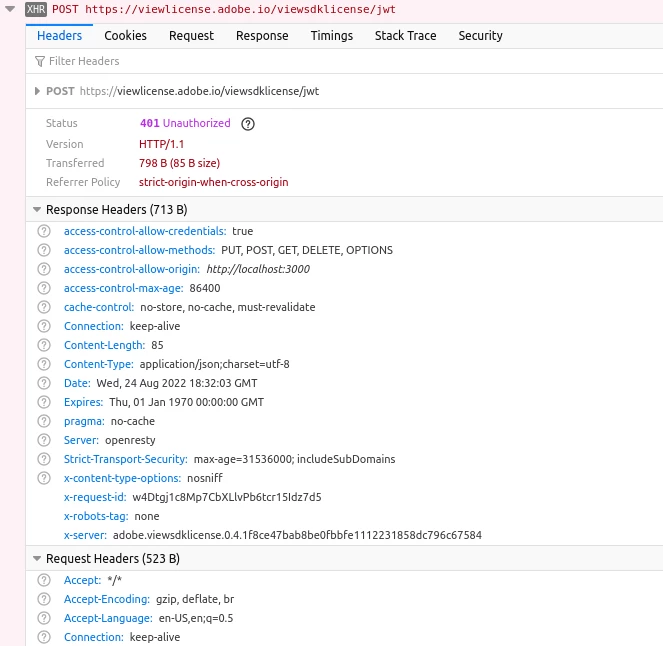Select 'strict-origin-when-cross-origin' policy value
The width and height of the screenshot is (663, 646).
[x=214, y=182]
